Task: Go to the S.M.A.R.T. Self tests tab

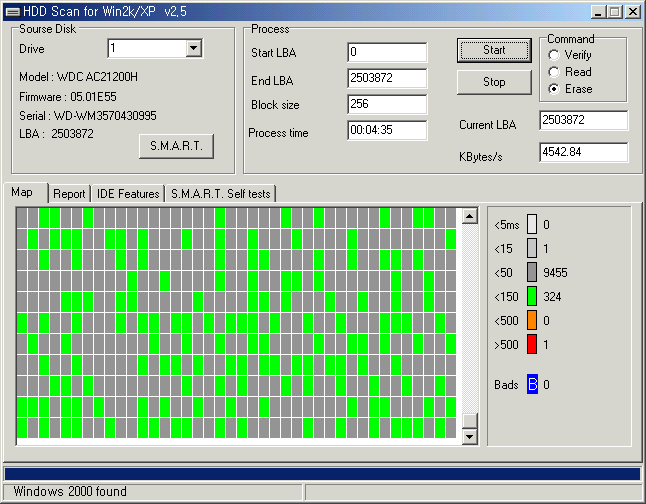Action: click(219, 194)
